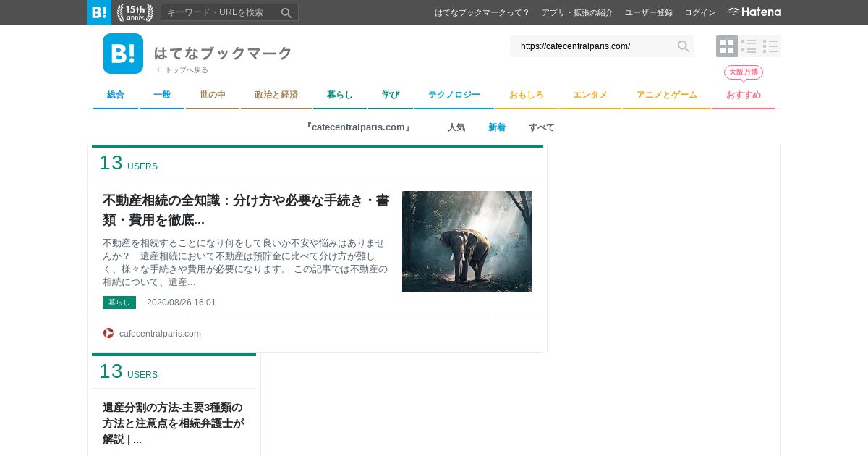
Task: Click the 不動産を相続することに description text
Action: coord(245,262)
